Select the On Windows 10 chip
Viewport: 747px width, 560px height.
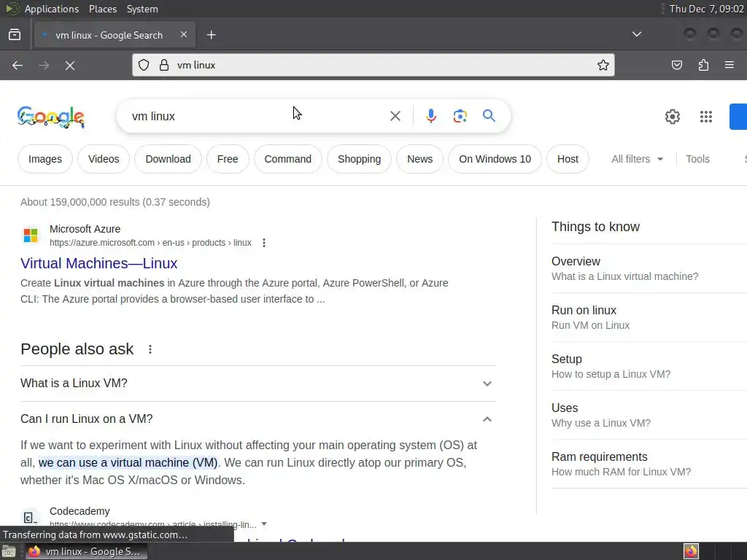point(495,159)
